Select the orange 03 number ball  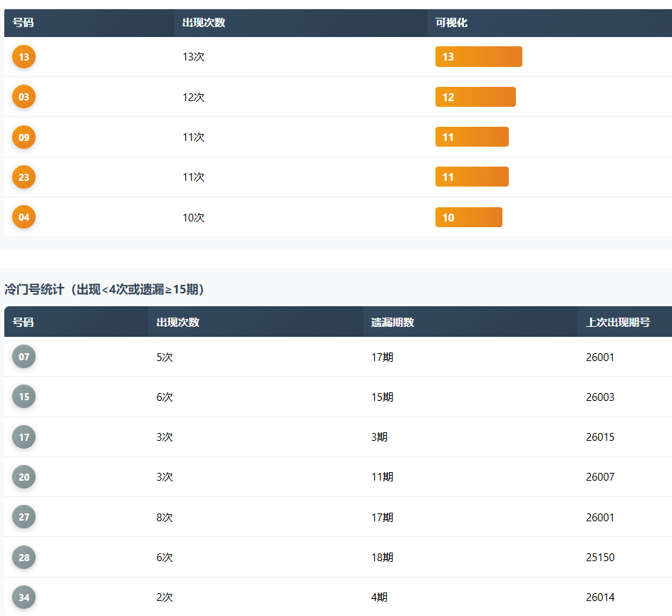pos(24,97)
